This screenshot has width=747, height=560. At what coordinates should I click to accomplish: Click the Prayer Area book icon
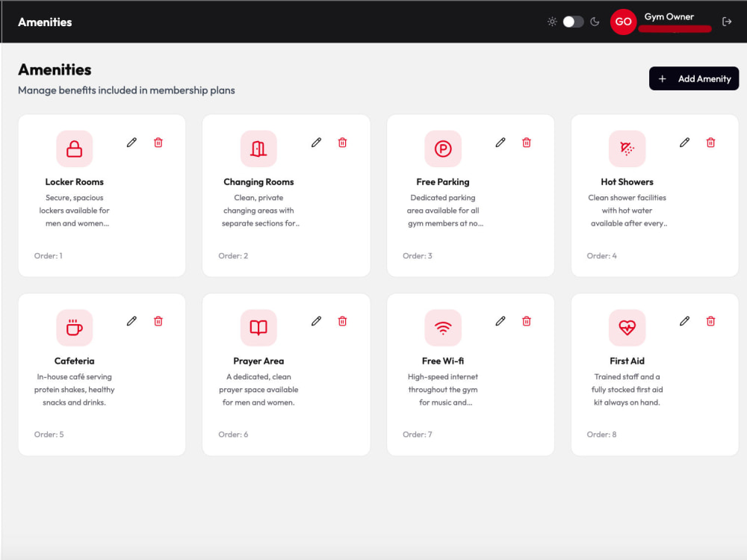(258, 328)
